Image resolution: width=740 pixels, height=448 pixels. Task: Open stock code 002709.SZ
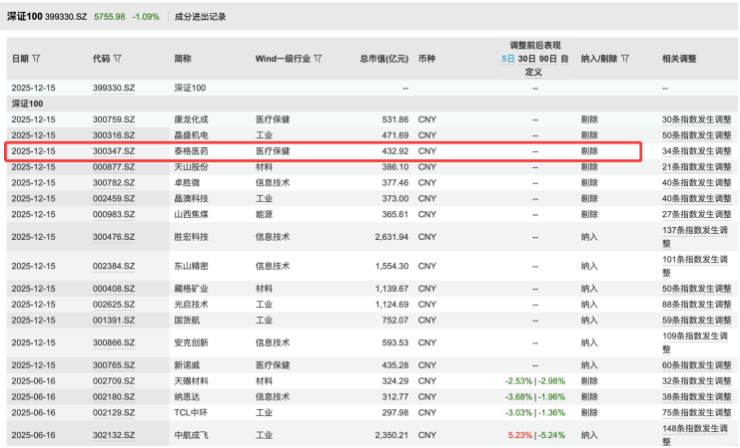tap(114, 381)
